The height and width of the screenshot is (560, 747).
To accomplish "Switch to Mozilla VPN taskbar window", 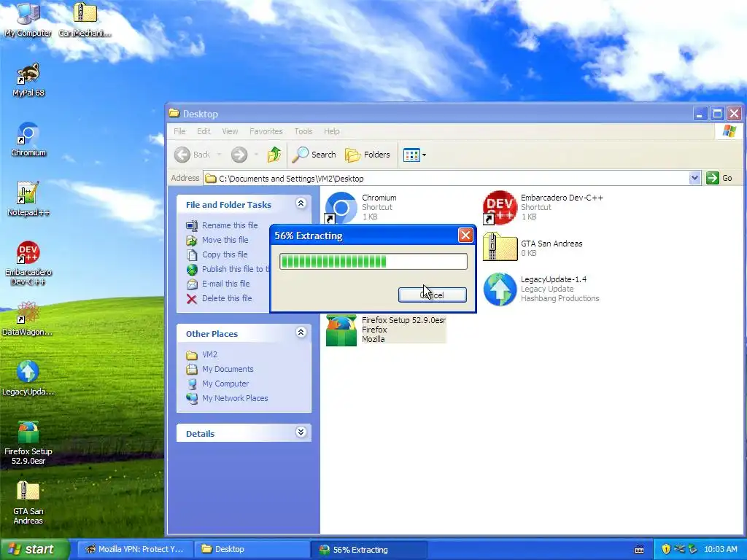I will click(135, 549).
